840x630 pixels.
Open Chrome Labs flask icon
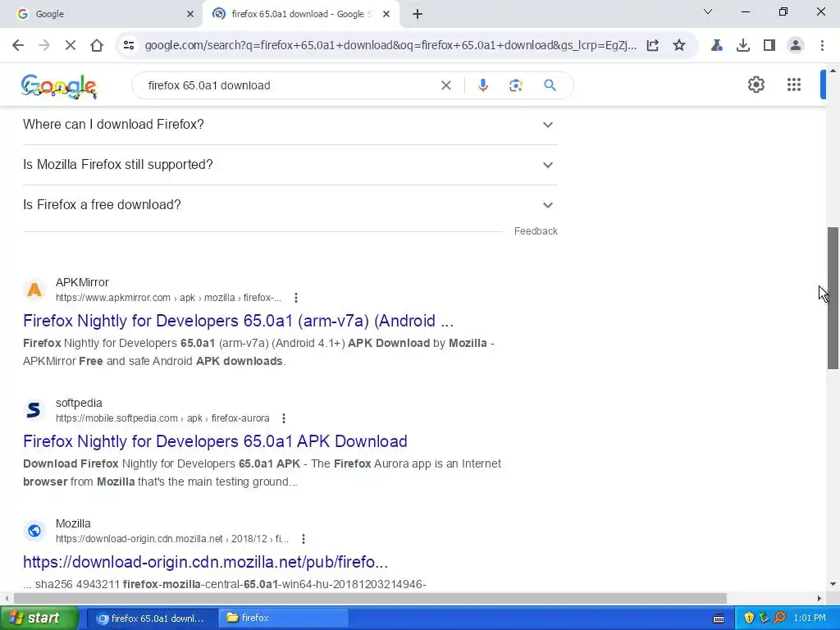[716, 45]
